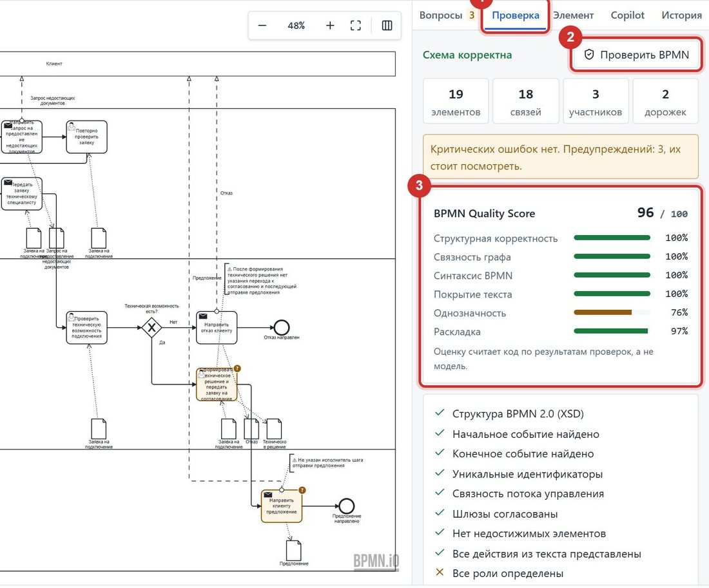Click the '19 элементов' stat card

click(x=456, y=100)
